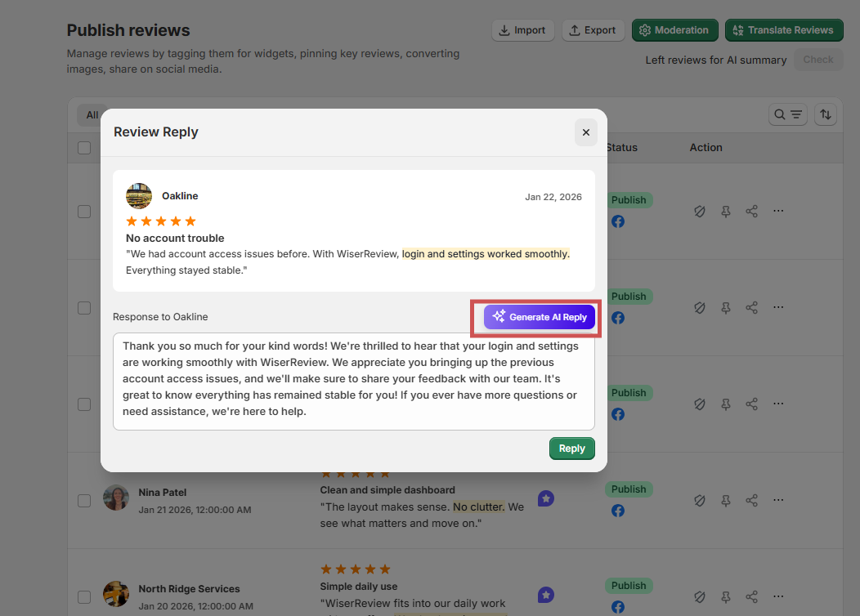Click the Generate AI Reply sparkle button
This screenshot has height=616, width=860.
537,317
